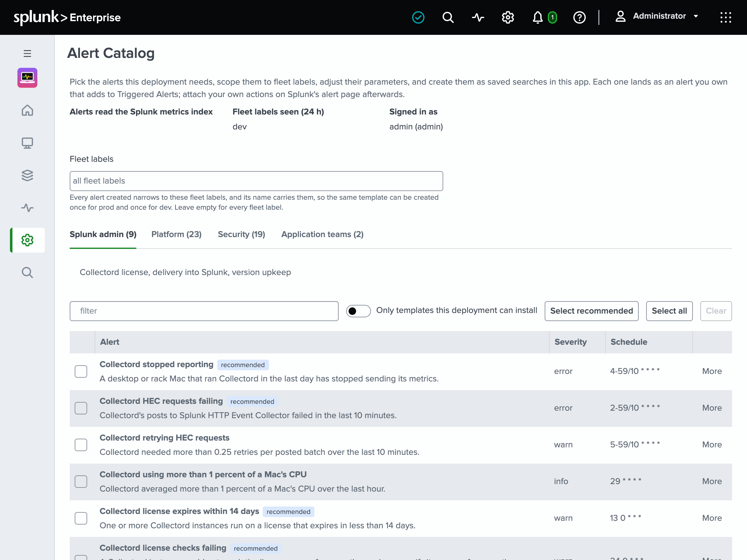
Task: Open the help question mark icon
Action: (580, 17)
